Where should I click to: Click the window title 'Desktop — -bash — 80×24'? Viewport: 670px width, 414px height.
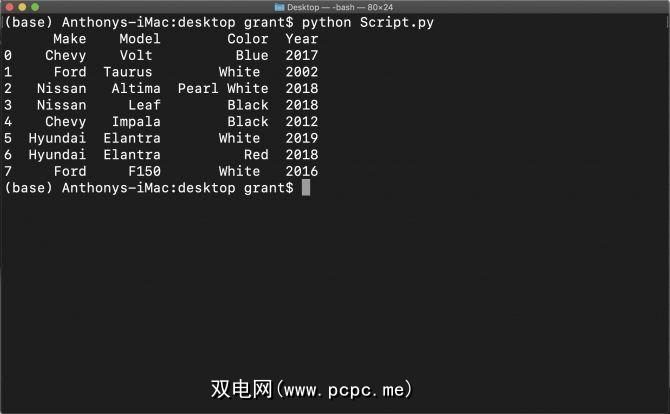tap(340, 7)
